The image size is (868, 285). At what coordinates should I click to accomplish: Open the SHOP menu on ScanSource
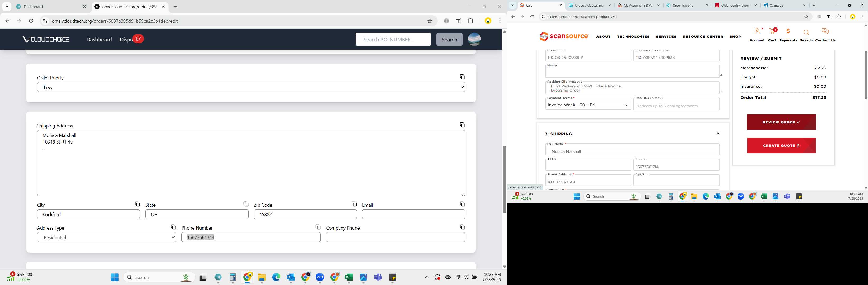735,37
